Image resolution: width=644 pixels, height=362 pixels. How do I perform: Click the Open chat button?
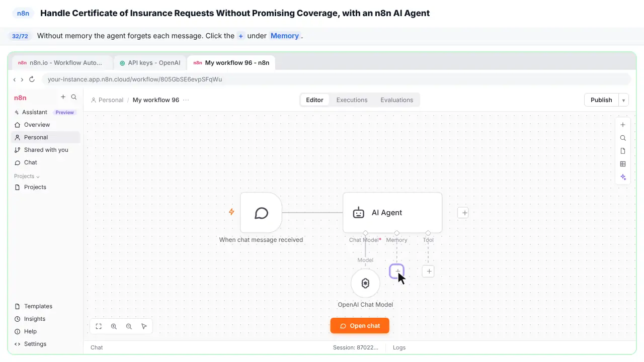[360, 326]
